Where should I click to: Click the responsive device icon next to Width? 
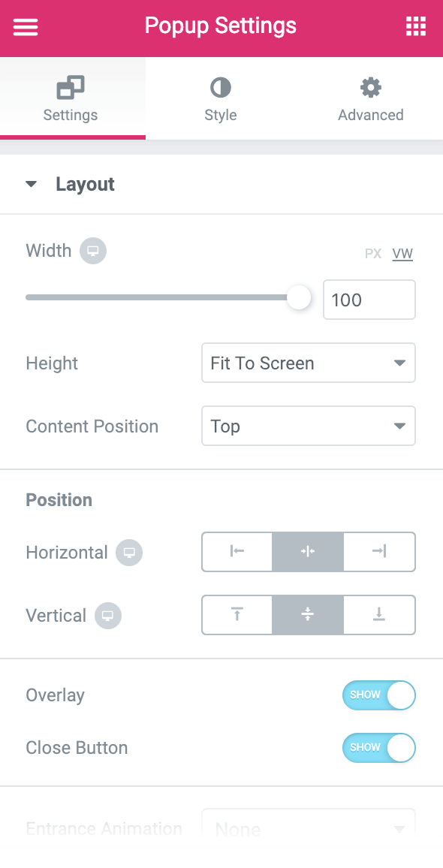pos(93,250)
